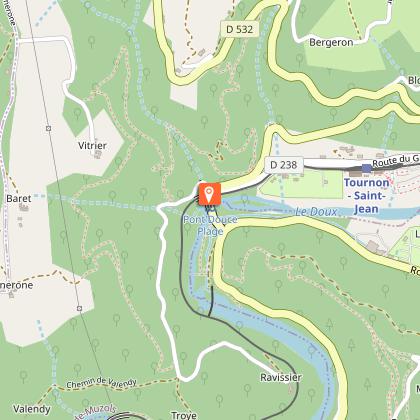This screenshot has height=420, width=420.
Task: Click the Pont Douce Plage label
Action: click(x=210, y=225)
